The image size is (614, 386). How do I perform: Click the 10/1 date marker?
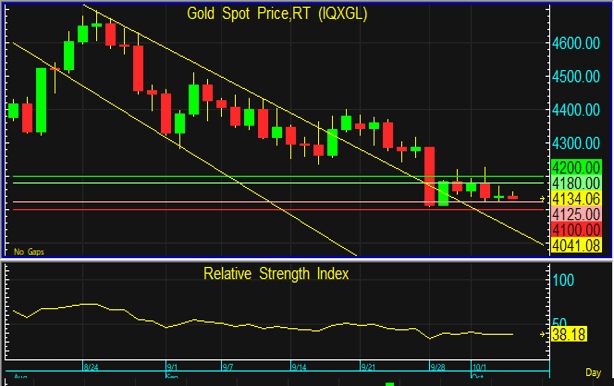[x=480, y=367]
